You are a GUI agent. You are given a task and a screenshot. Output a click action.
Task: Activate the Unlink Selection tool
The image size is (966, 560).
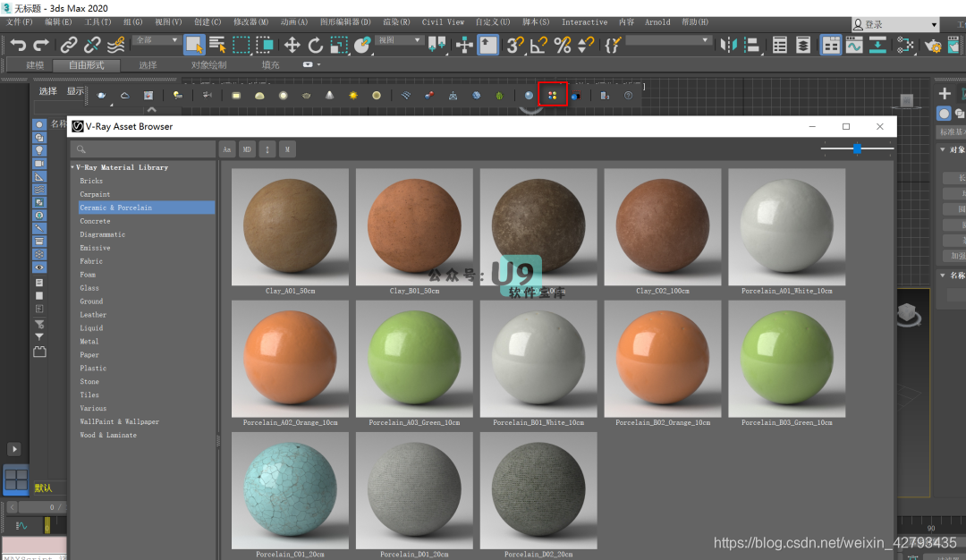92,45
